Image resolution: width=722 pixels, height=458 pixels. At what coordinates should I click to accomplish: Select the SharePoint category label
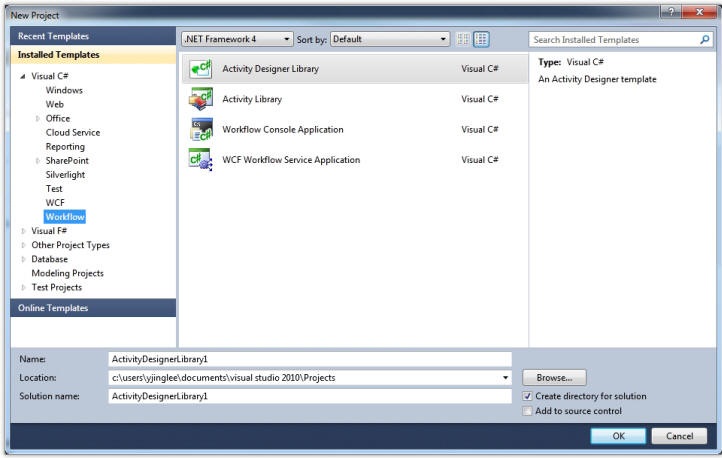tap(67, 161)
